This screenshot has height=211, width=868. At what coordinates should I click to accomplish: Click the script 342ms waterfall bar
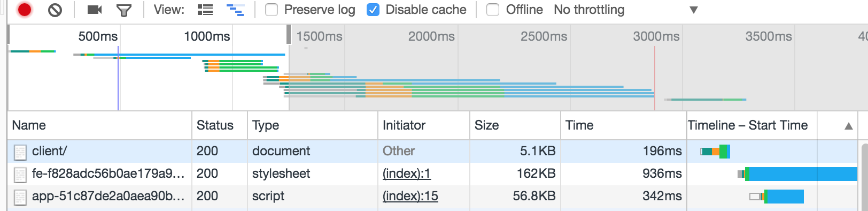pos(777,197)
